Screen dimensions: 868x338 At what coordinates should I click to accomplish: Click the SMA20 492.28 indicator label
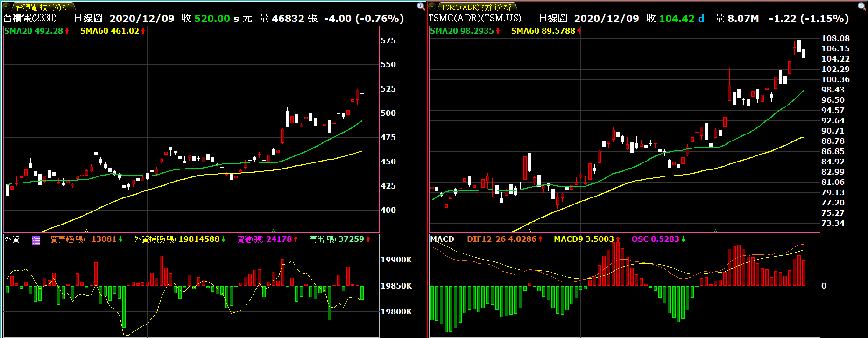coord(37,31)
